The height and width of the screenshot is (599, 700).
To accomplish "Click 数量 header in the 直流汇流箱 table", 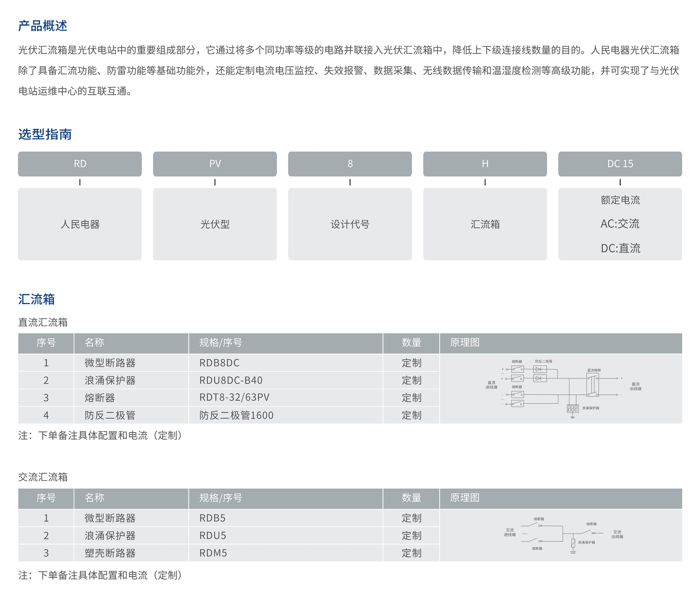I will tap(411, 343).
